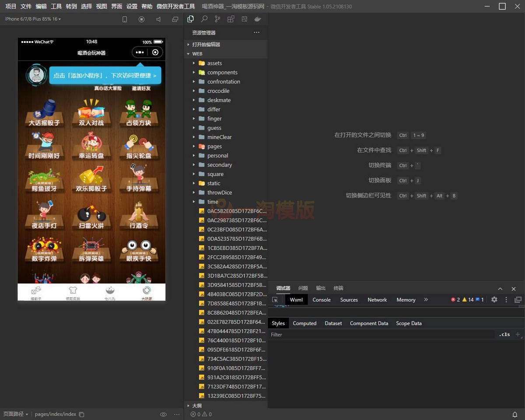
Task: Expand the pages folder in file tree
Action: coord(214,147)
